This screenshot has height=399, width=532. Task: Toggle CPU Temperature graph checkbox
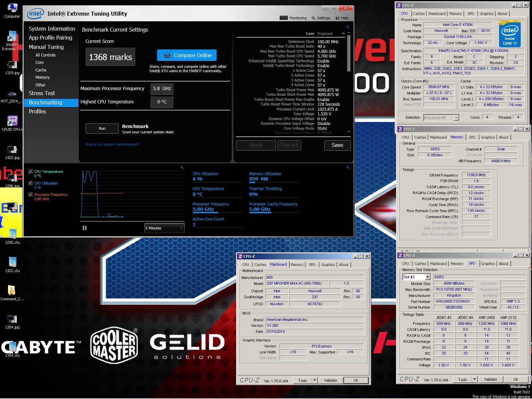pos(31,172)
